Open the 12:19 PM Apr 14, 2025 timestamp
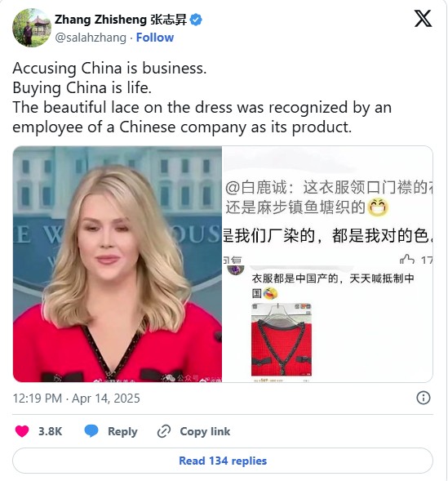This screenshot has height=481, width=448. (77, 399)
